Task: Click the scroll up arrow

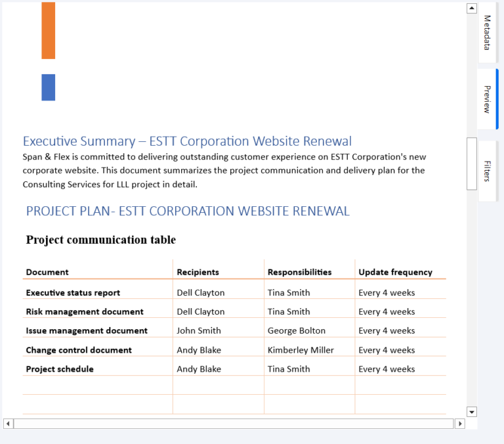Action: point(471,9)
